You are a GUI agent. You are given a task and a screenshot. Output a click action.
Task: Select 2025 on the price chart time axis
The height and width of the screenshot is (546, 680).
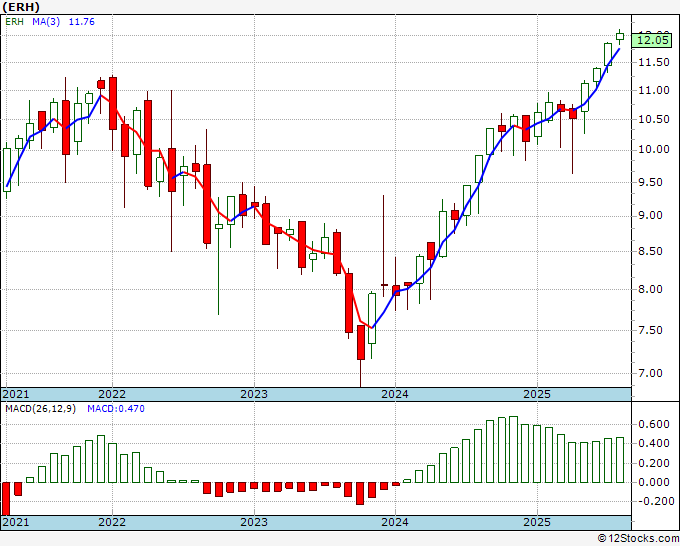coord(537,394)
